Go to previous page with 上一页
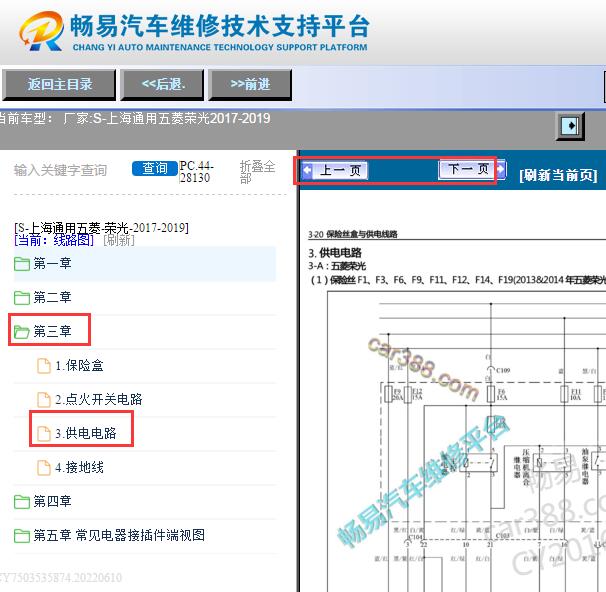606x592 pixels. [x=340, y=170]
